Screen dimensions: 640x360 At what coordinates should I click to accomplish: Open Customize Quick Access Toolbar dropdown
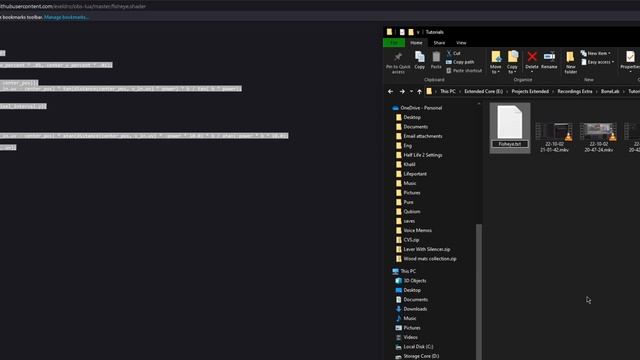[x=418, y=32]
